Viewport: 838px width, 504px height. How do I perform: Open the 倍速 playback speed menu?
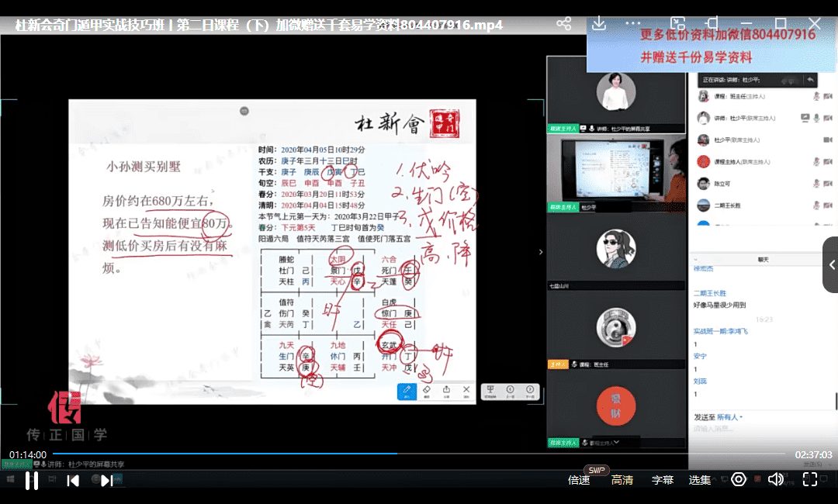[579, 480]
